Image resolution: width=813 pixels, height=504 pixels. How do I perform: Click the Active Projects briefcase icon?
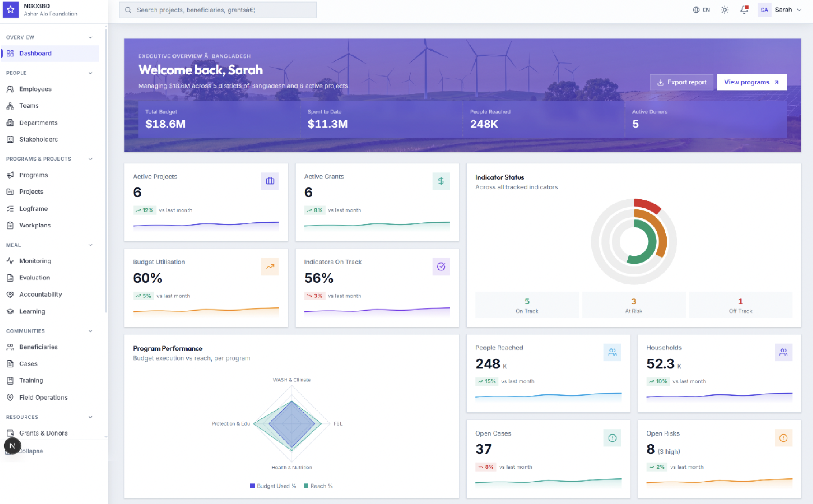[270, 181]
